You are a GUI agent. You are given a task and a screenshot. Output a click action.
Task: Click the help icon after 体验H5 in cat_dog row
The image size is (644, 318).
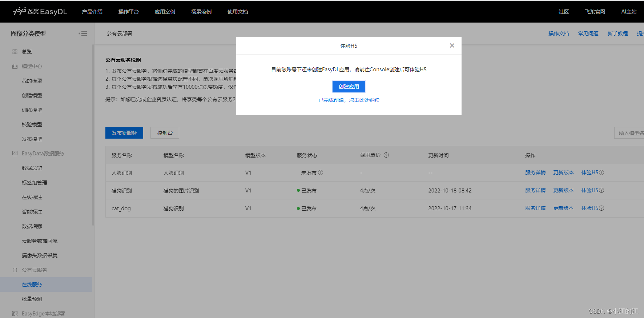tap(601, 208)
